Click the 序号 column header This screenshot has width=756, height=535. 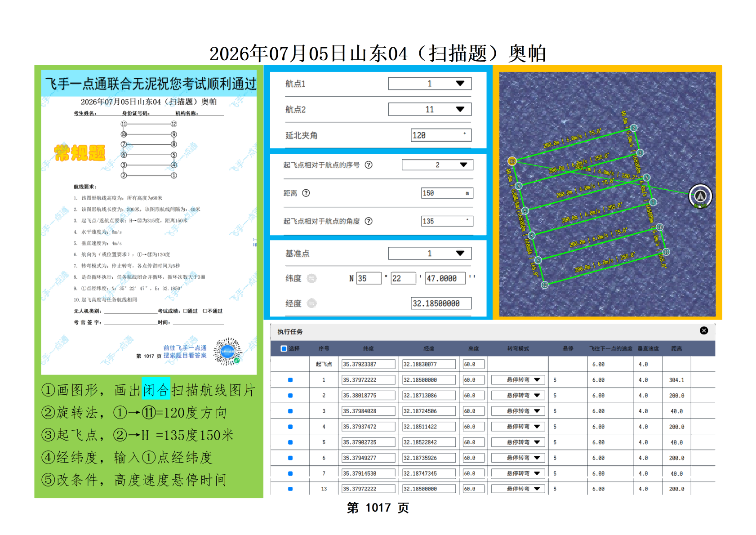pos(324,348)
